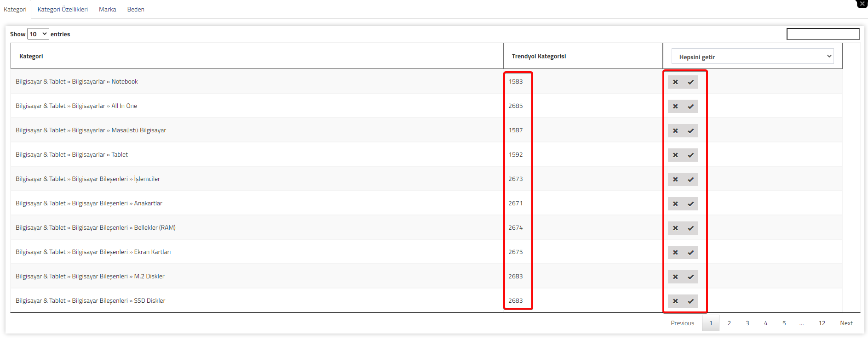This screenshot has width=868, height=345.
Task: Click the X icon for Ekran Kartları
Action: point(675,253)
